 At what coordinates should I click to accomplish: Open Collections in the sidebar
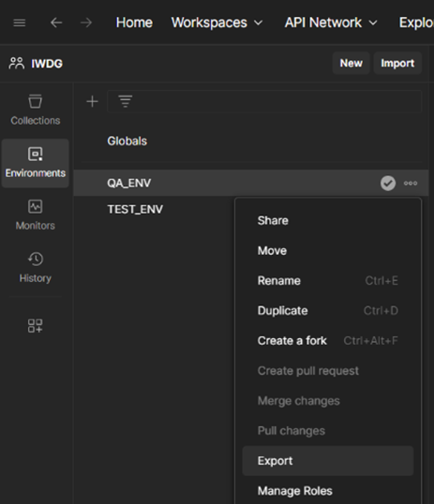click(x=36, y=110)
